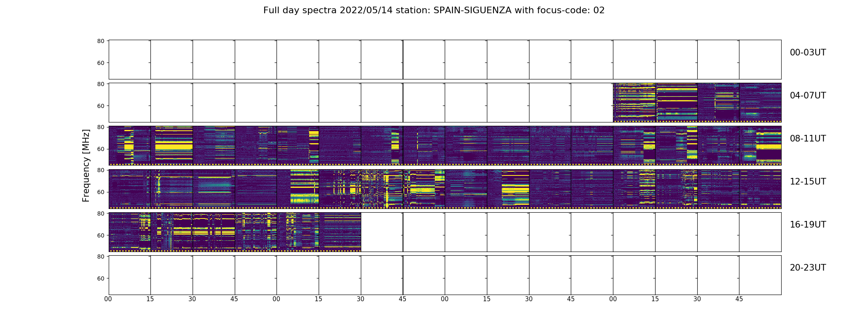Select the '60' tick of the 20-23UT row
The height and width of the screenshot is (331, 868).
point(100,278)
